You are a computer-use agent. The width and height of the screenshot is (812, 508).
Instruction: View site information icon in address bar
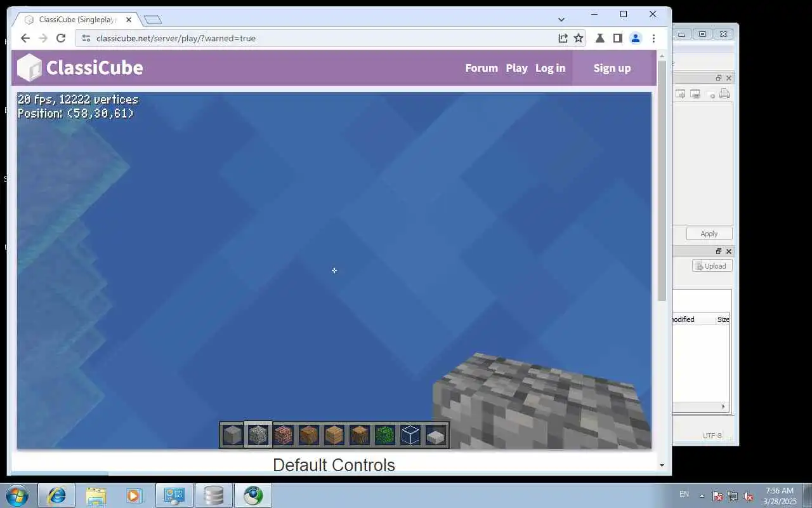coord(87,38)
